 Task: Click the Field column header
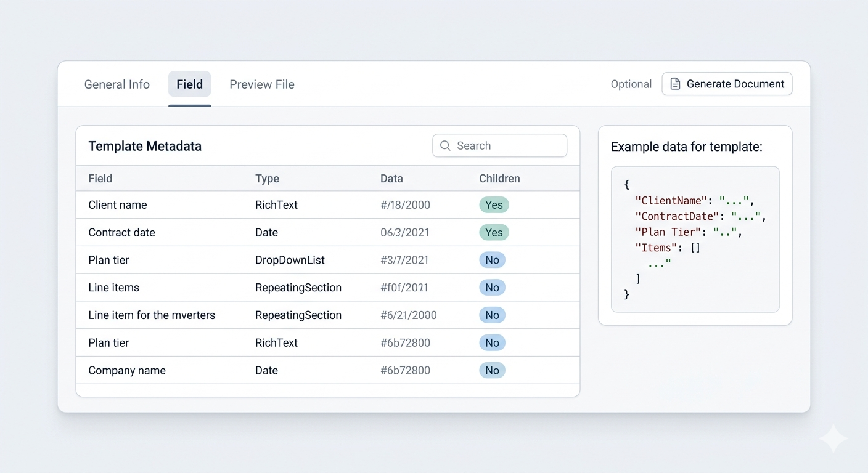click(x=100, y=179)
